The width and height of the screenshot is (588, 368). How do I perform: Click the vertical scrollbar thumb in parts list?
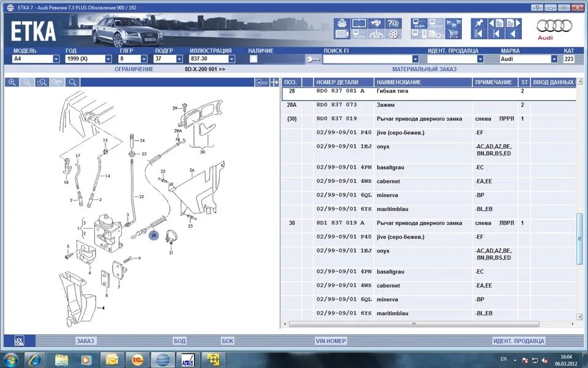coord(580,239)
